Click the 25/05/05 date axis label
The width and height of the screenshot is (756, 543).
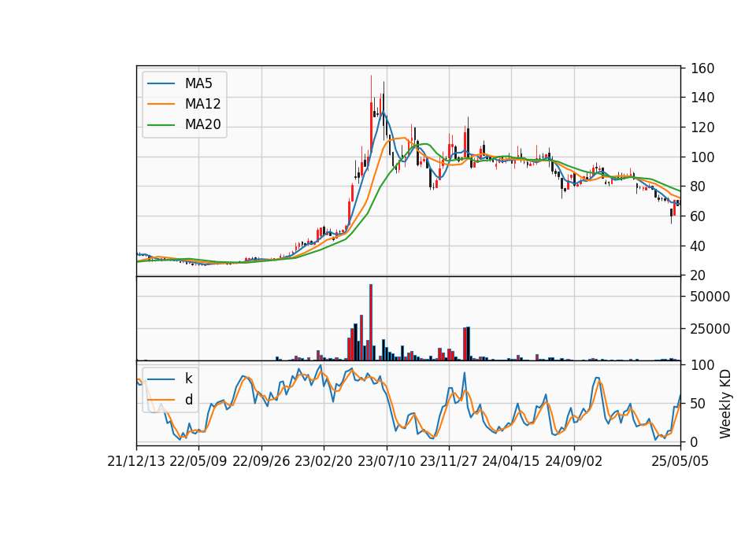680,461
